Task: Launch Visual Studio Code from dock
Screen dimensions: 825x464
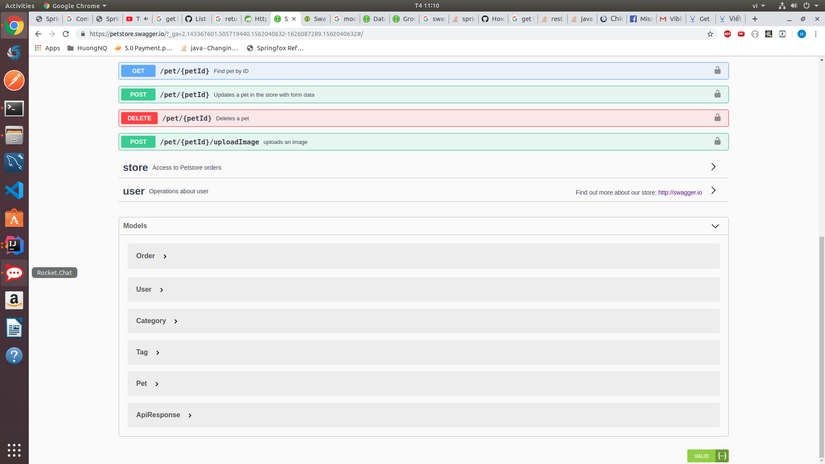Action: coord(14,190)
